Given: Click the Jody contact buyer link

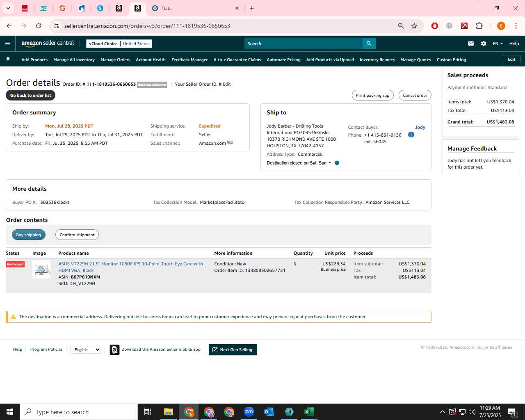Looking at the screenshot, I should pyautogui.click(x=420, y=127).
